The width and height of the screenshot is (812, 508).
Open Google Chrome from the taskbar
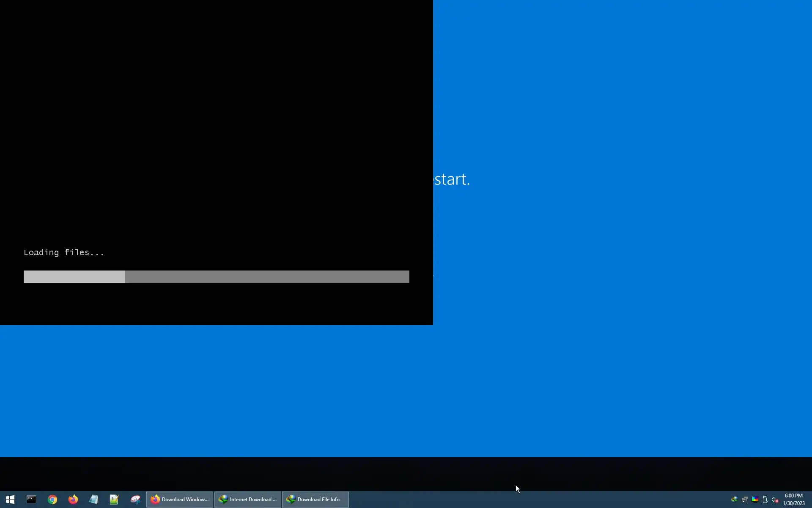coord(52,500)
